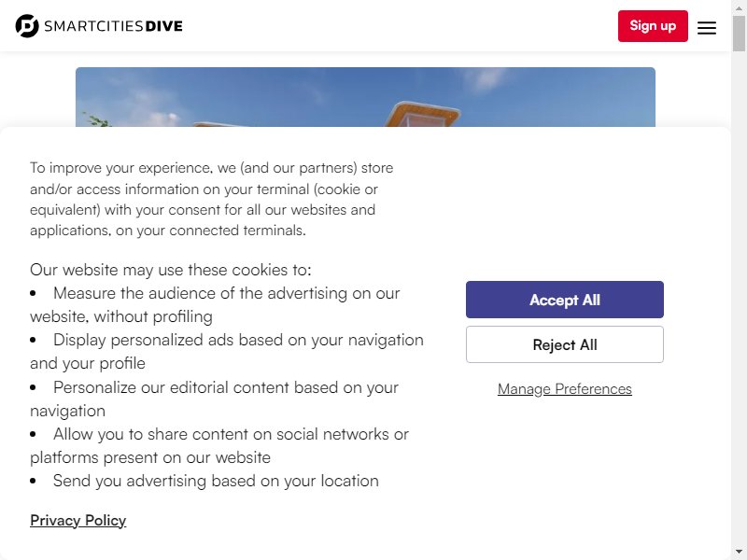The height and width of the screenshot is (560, 747).
Task: Click the SMARTCITIESDIVE wordmark
Action: [113, 26]
